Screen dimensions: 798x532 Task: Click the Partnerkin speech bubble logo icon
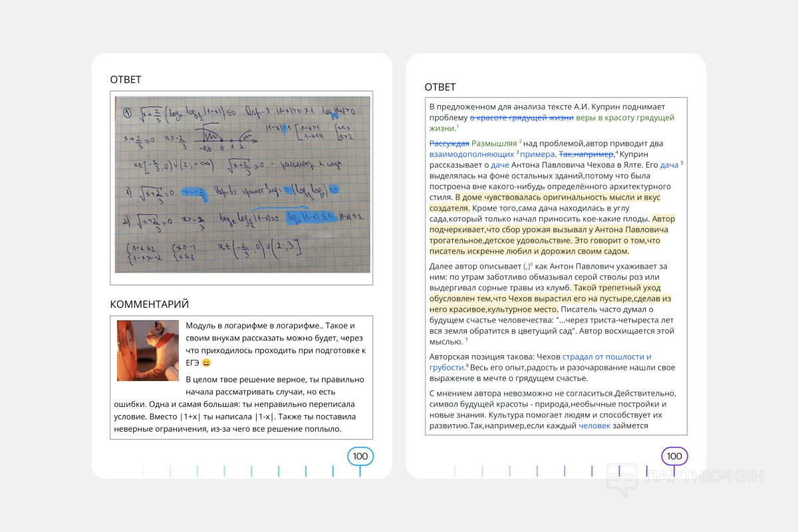(x=621, y=479)
